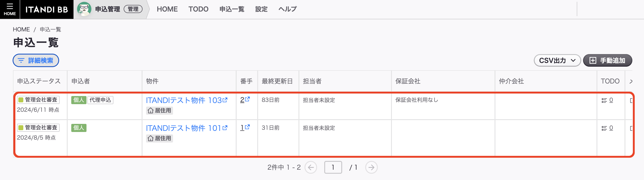Click the bear mascot 申込管理 icon
Viewport: 644px width, 180px height.
tap(84, 9)
